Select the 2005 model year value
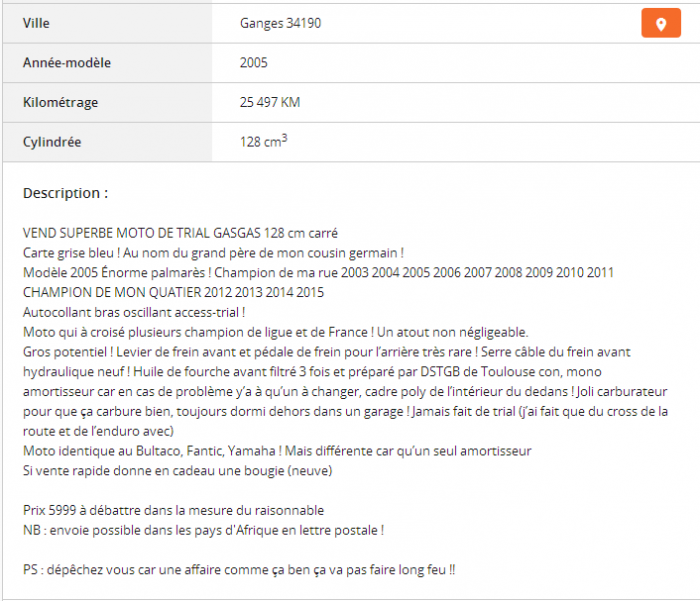700x601 pixels. (x=254, y=63)
